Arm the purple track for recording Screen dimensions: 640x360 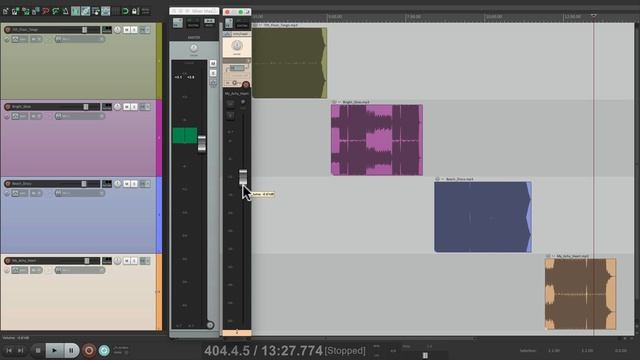pyautogui.click(x=7, y=107)
